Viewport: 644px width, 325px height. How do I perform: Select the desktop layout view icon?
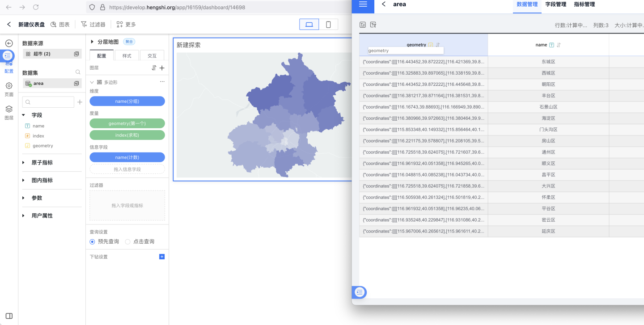pyautogui.click(x=309, y=25)
